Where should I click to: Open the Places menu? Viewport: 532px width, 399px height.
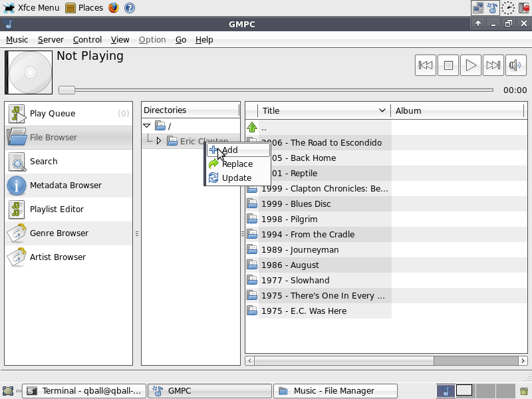point(84,7)
